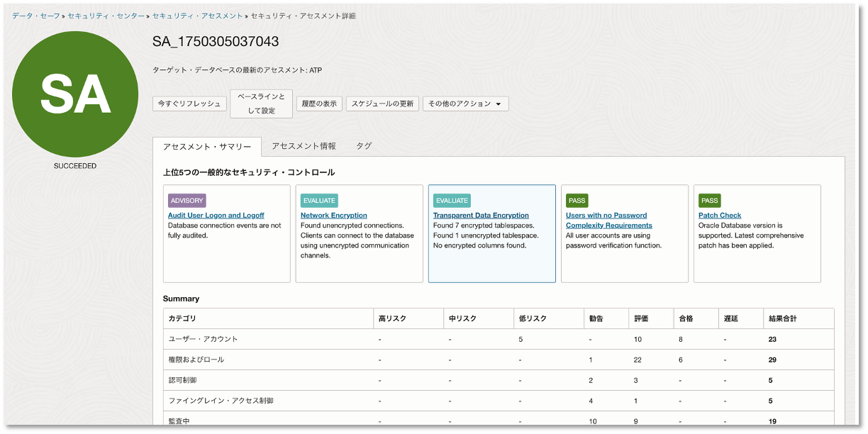Open the Patch Check link

tap(720, 216)
